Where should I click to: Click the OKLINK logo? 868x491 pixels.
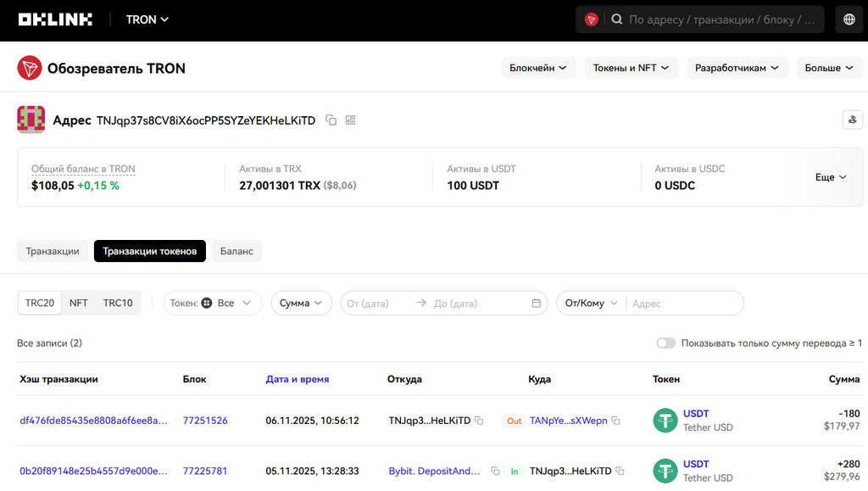(x=55, y=20)
